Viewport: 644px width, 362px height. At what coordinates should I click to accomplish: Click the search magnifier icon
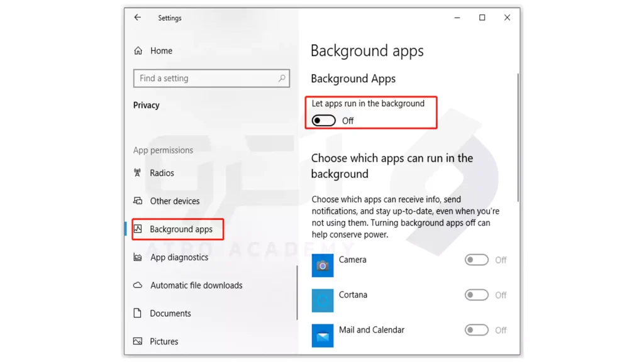coord(282,79)
